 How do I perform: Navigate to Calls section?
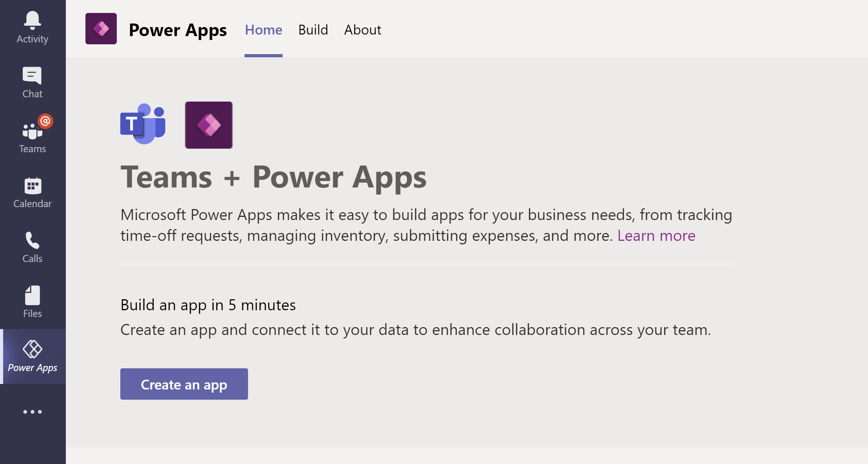[x=32, y=247]
